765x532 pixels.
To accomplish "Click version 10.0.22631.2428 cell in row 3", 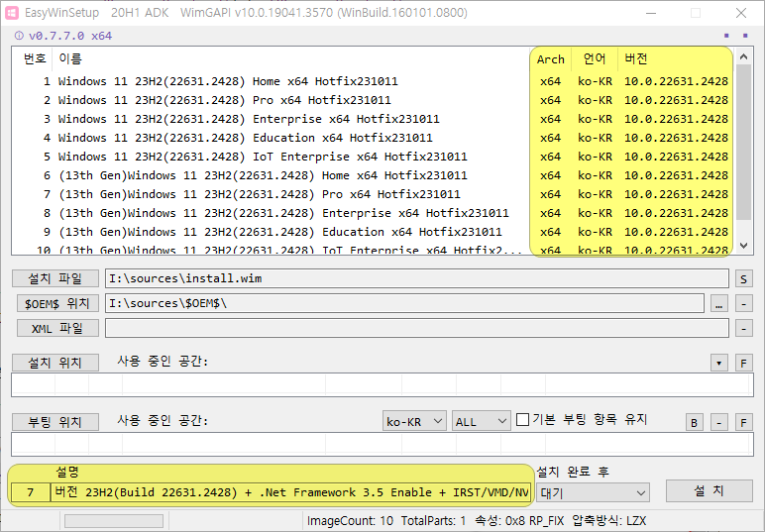I will click(x=676, y=119).
